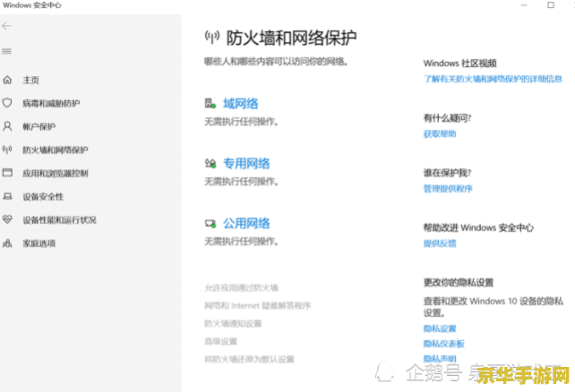Viewport: 575px width, 392px height.
Task: Click the 帮助改进 Windows 安全中心 heading
Action: pyautogui.click(x=478, y=227)
